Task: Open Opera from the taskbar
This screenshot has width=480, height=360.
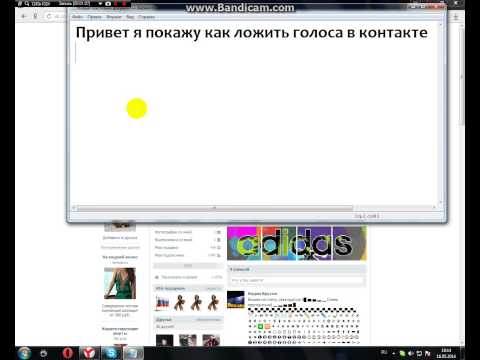Action: (x=68, y=353)
